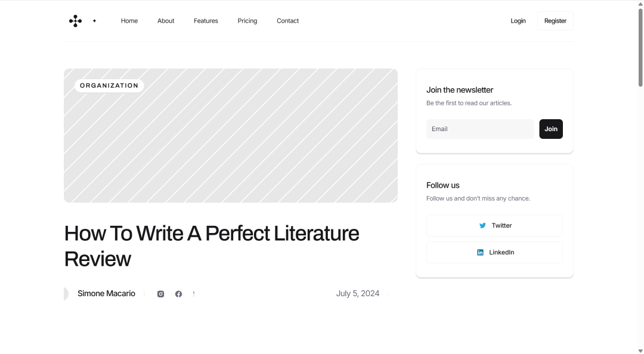
Task: Click the Join newsletter button
Action: click(551, 129)
